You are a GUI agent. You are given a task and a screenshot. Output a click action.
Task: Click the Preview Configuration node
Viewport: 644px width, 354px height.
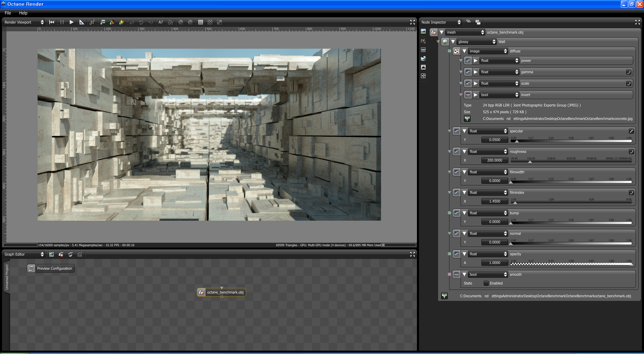[51, 268]
